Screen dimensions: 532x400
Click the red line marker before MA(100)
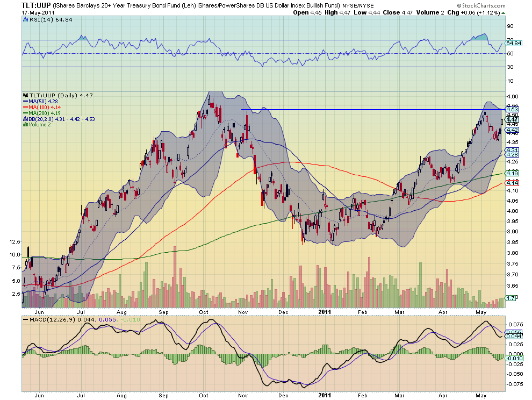point(26,108)
